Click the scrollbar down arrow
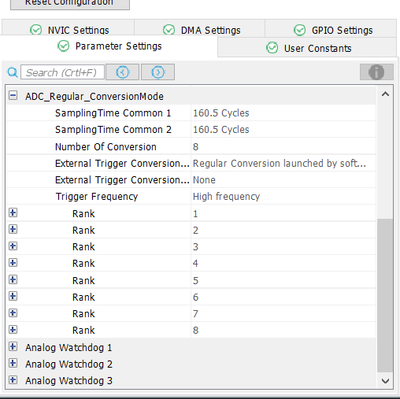Screen dimensions: 400x399 (385, 381)
